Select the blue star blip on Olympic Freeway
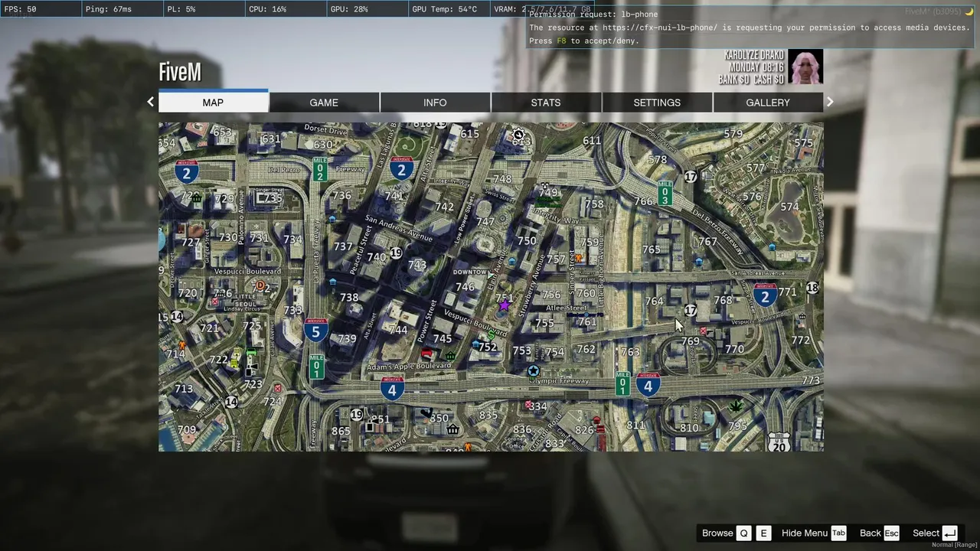 tap(534, 371)
